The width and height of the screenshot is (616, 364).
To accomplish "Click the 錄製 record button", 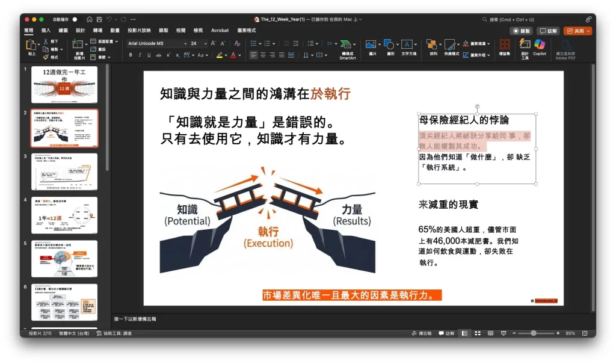I will (521, 31).
